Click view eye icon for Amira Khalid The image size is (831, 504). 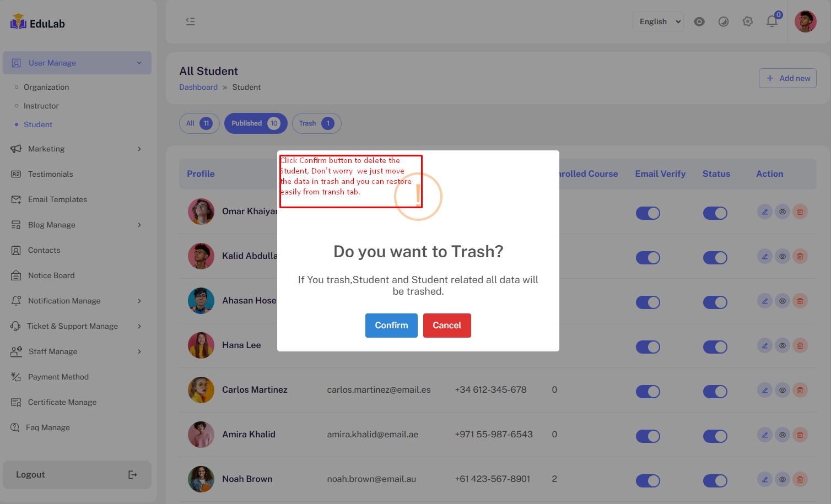click(782, 435)
